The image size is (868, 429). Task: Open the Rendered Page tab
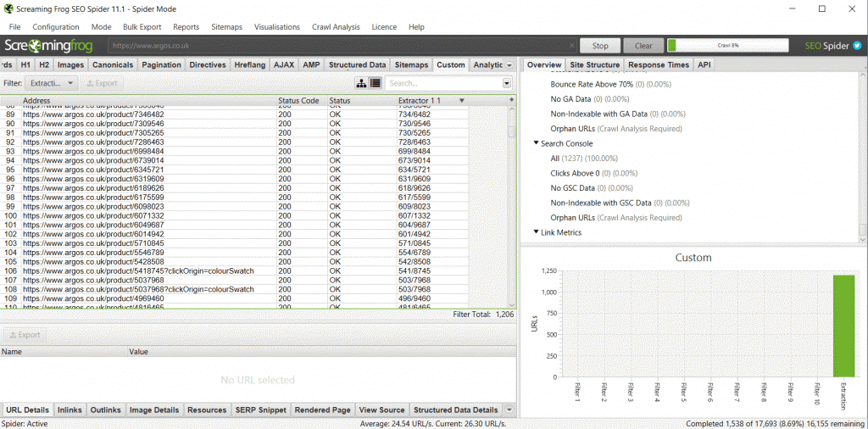coord(323,410)
